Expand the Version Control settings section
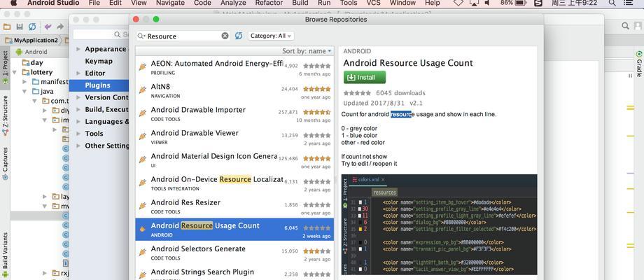This screenshot has width=644, height=280. [x=78, y=98]
